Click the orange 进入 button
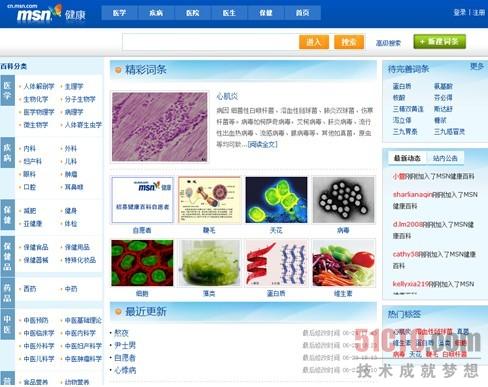Image resolution: width=488 pixels, height=387 pixels. [x=314, y=42]
